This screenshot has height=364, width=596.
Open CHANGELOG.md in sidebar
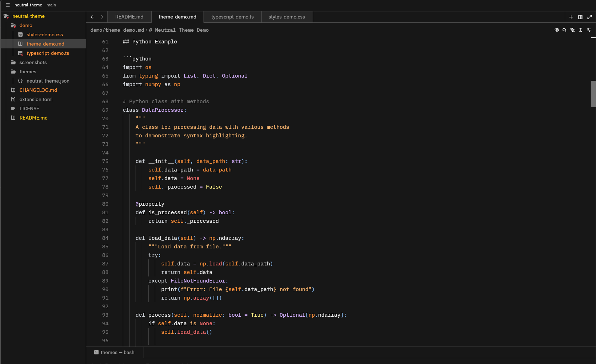(x=38, y=90)
